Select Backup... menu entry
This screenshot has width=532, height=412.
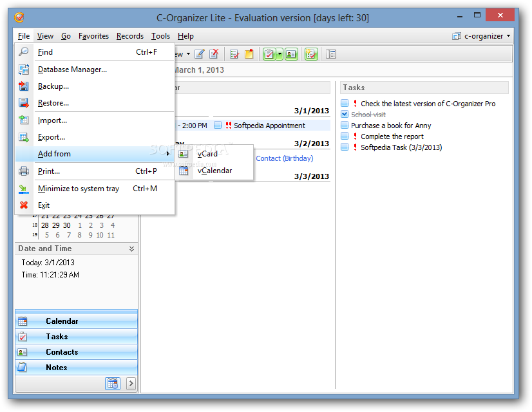click(x=95, y=86)
